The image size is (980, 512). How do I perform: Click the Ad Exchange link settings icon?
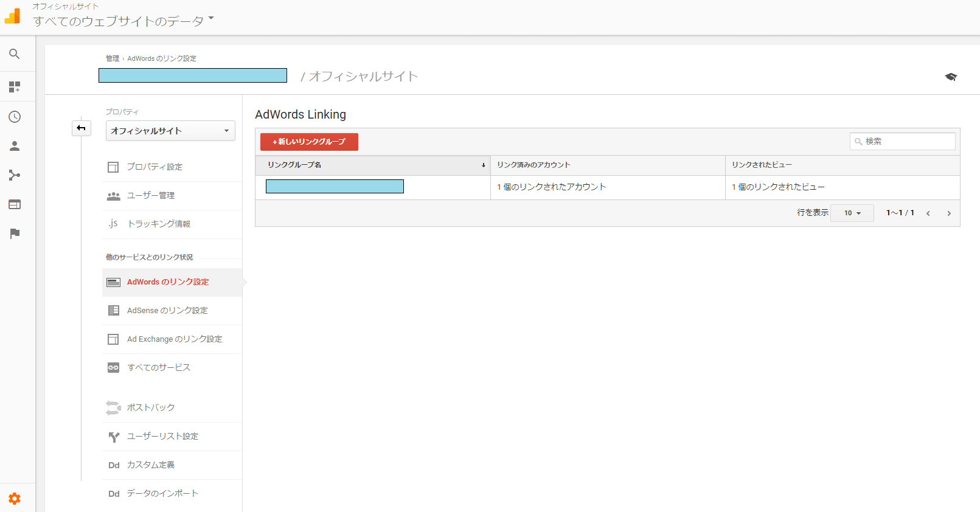click(x=113, y=339)
